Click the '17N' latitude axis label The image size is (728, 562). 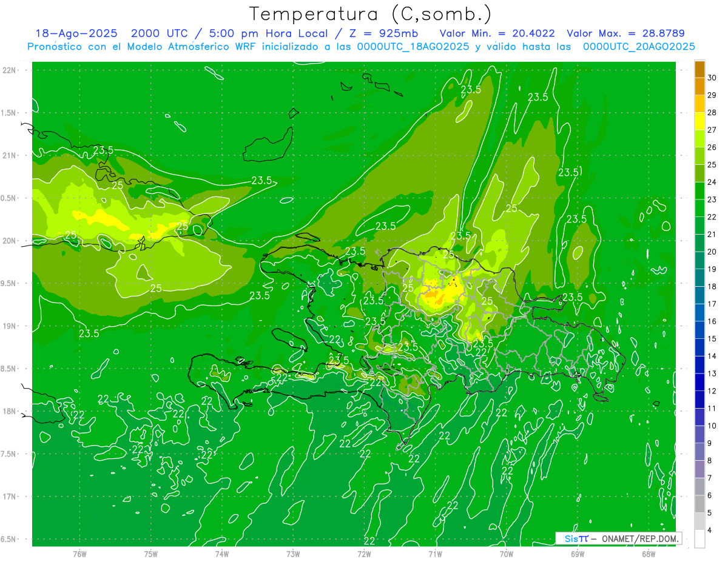8,497
